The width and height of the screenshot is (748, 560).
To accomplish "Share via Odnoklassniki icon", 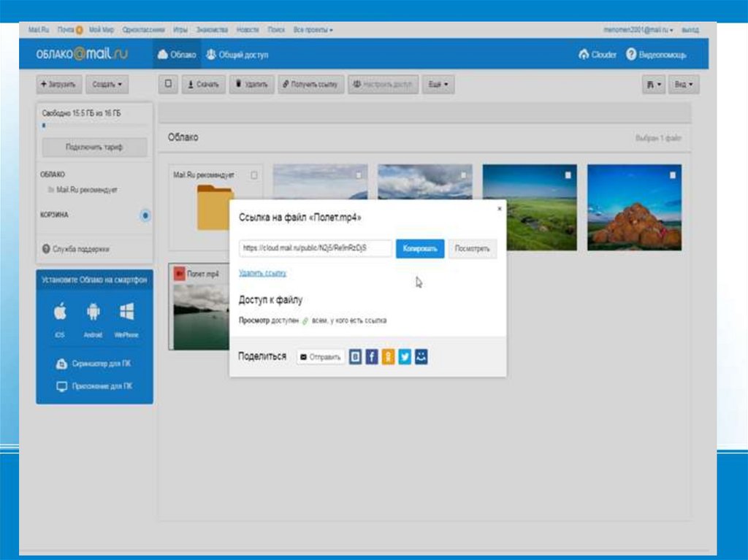I will coord(388,356).
